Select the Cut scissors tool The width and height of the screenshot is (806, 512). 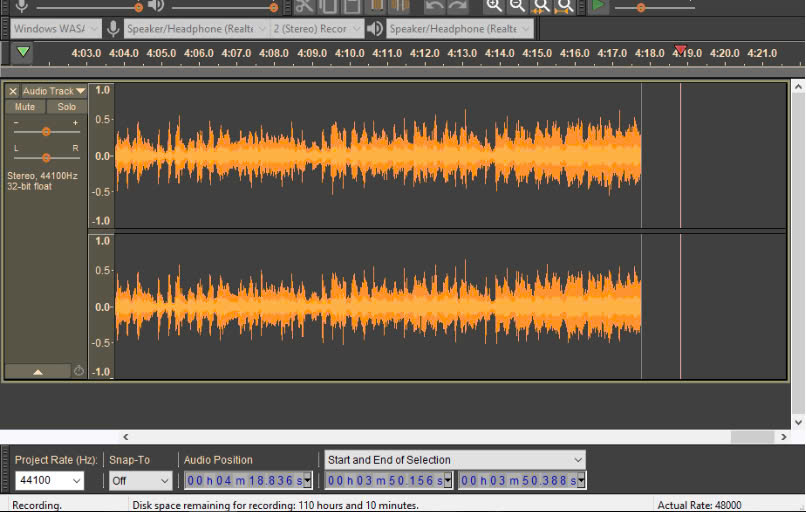pos(304,6)
